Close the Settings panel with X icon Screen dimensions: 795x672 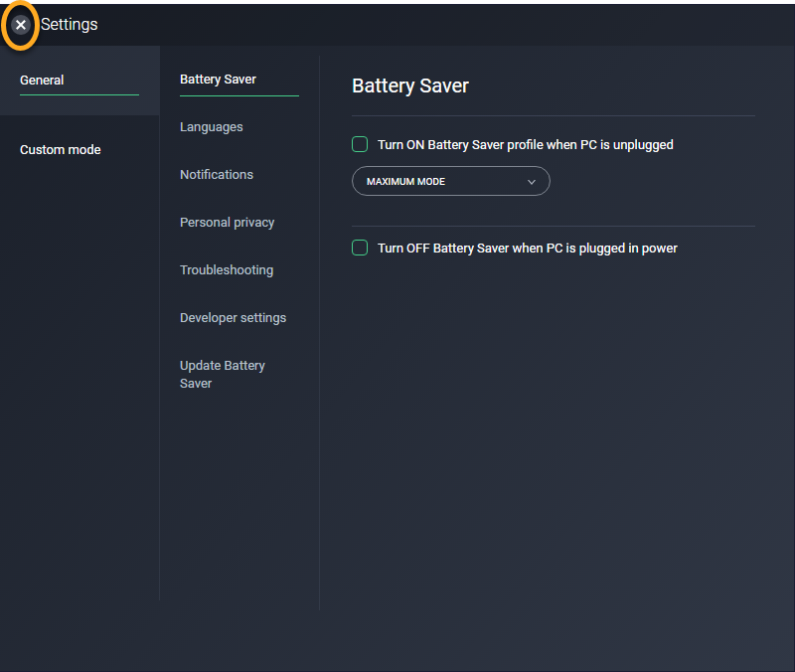click(21, 25)
